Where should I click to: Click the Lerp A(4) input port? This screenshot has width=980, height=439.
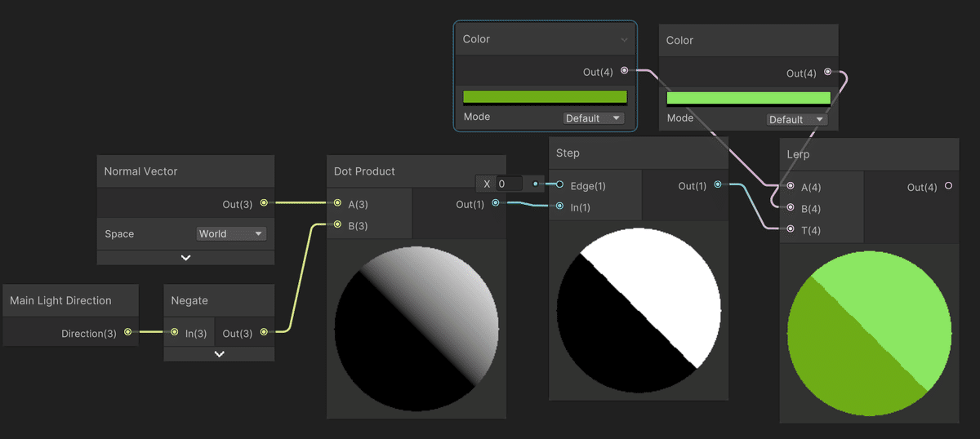pos(791,186)
